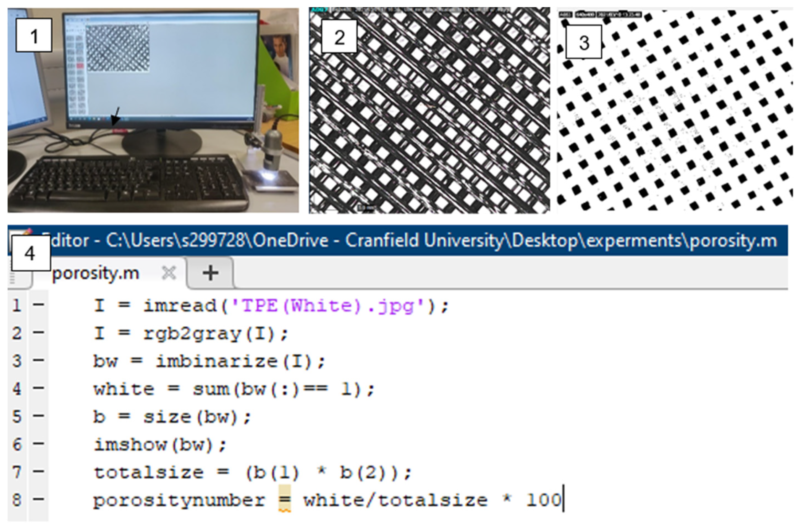Toggle breakpoint dash at line 6

(x=38, y=444)
